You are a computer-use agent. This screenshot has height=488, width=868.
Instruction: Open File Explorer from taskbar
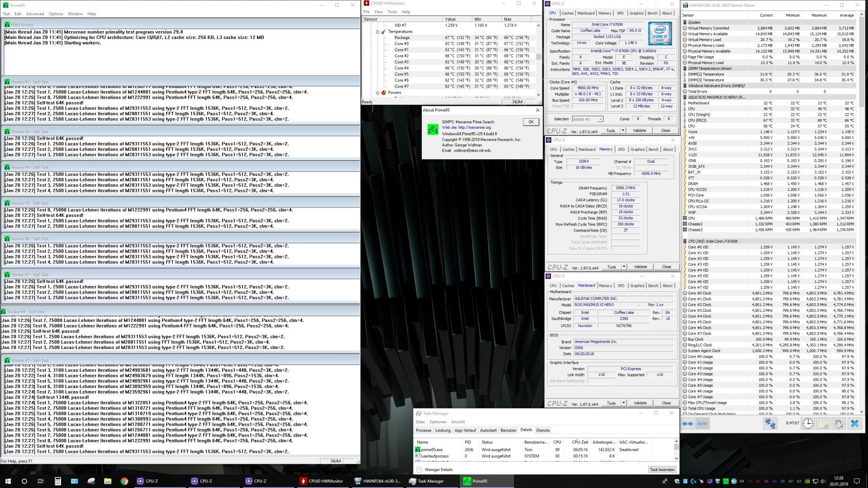[x=108, y=481]
